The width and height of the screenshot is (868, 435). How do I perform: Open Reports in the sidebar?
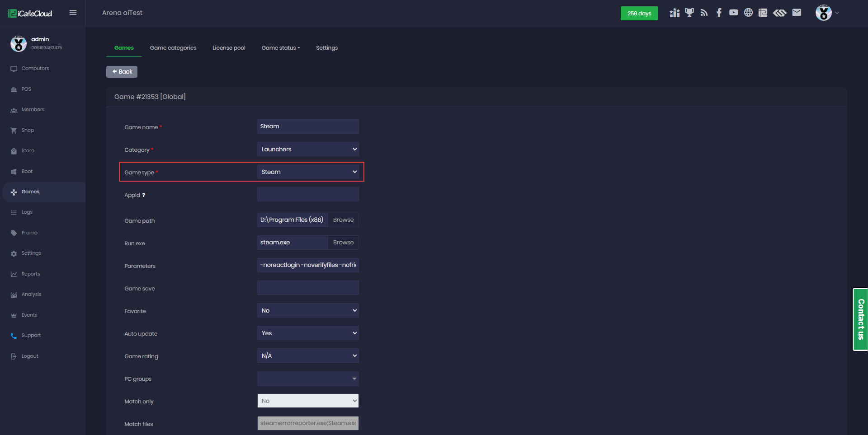[31, 274]
